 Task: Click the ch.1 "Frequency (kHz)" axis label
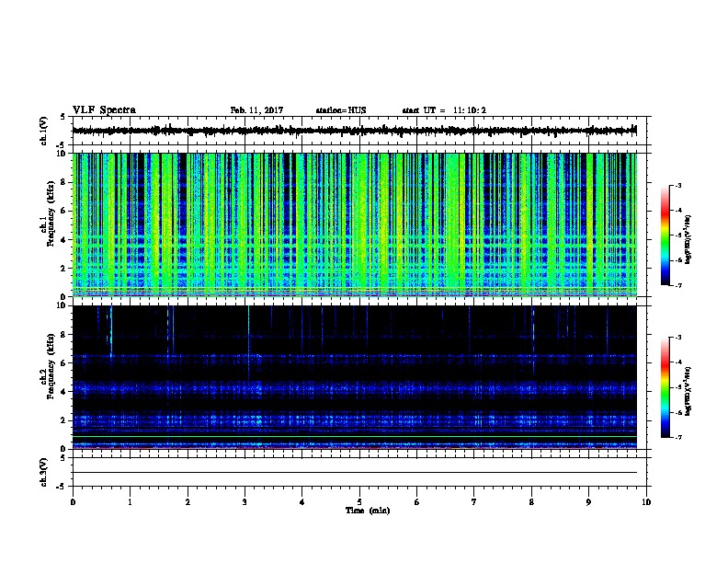(51, 214)
